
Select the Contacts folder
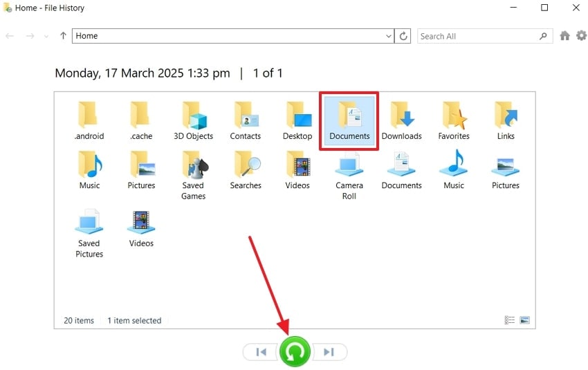click(x=246, y=121)
